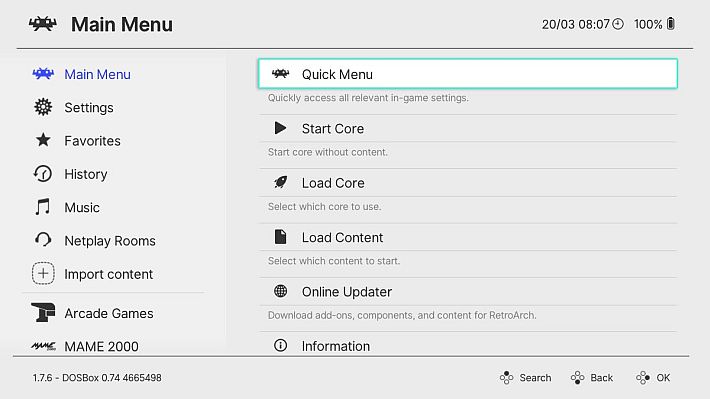Viewport: 710px width, 399px height.
Task: Select the Favorites star icon
Action: click(43, 140)
